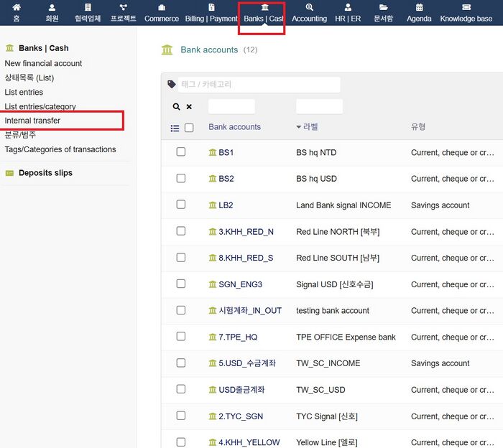
Task: Open the Billing | Payment menu
Action: (211, 13)
